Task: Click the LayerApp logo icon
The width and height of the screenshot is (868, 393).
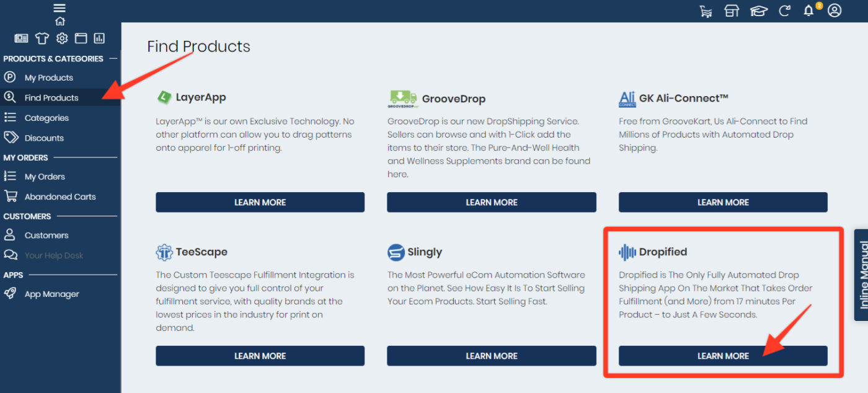Action: tap(164, 97)
